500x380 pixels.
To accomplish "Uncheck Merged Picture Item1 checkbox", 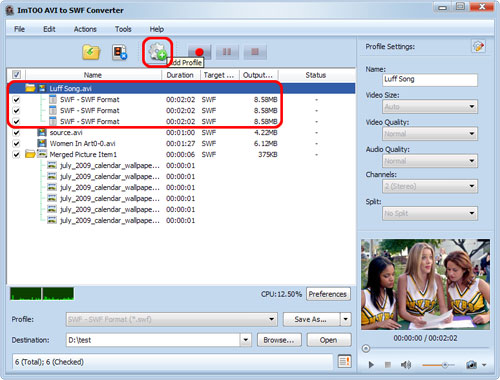I will point(16,154).
